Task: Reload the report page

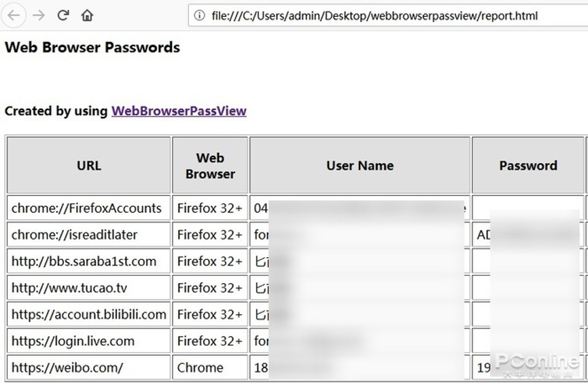Action: [63, 16]
